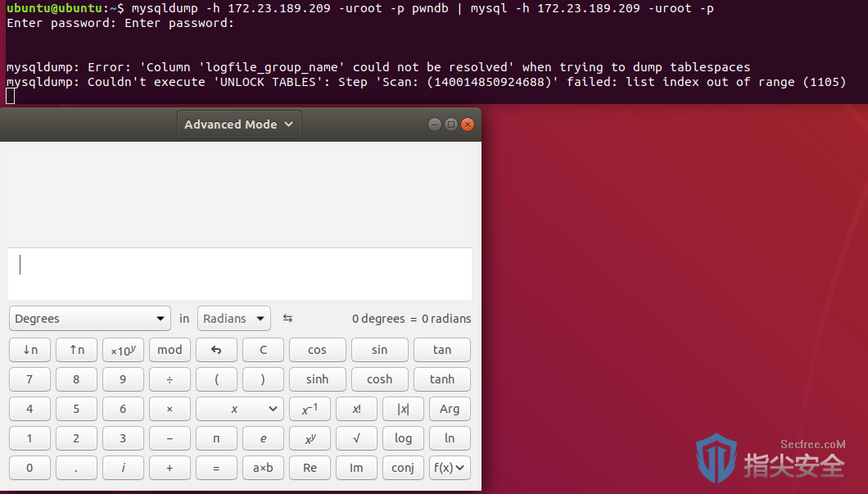
Task: Click the multiplication × button
Action: point(170,409)
